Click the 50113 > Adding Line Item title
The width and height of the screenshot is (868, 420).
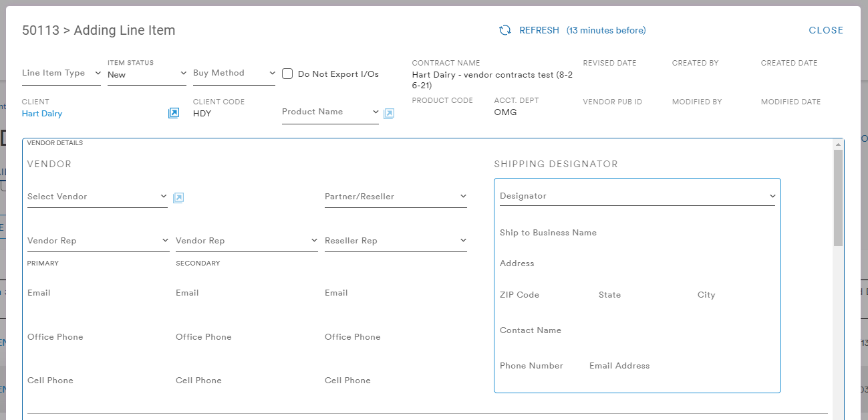click(99, 30)
